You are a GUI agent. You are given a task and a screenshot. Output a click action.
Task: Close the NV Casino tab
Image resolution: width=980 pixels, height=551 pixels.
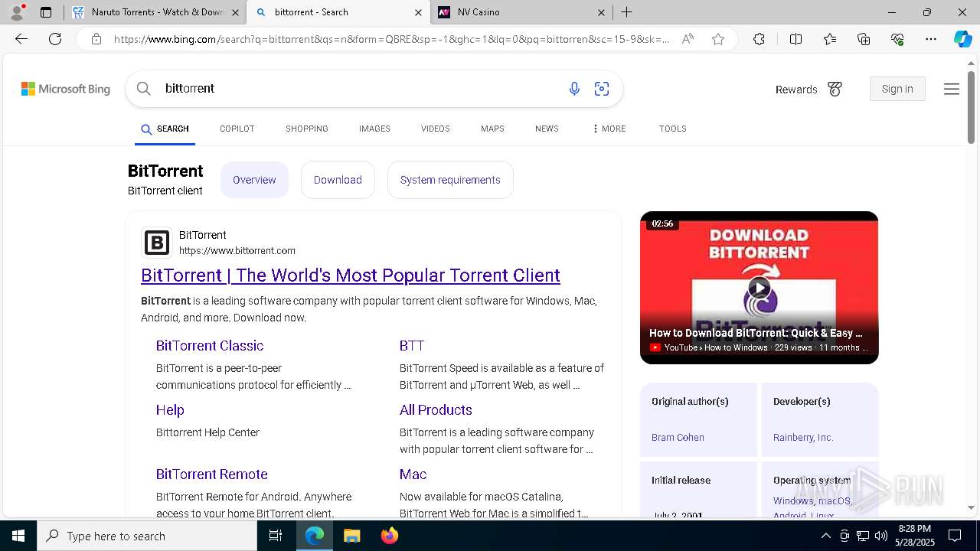click(x=601, y=12)
